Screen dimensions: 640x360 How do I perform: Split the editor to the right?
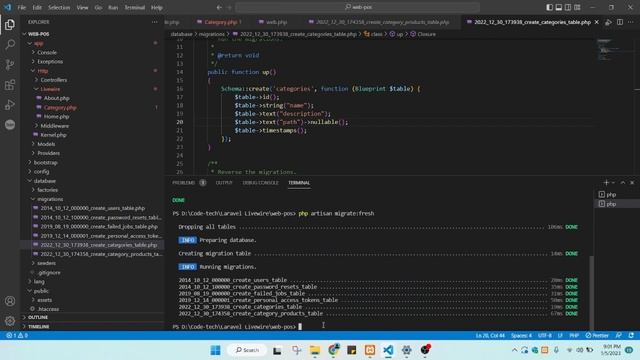point(620,22)
